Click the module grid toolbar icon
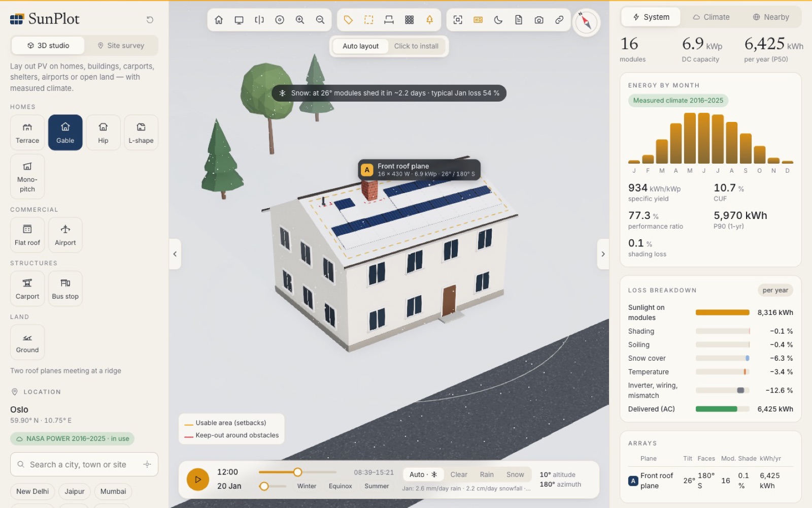This screenshot has height=508, width=812. coord(410,20)
